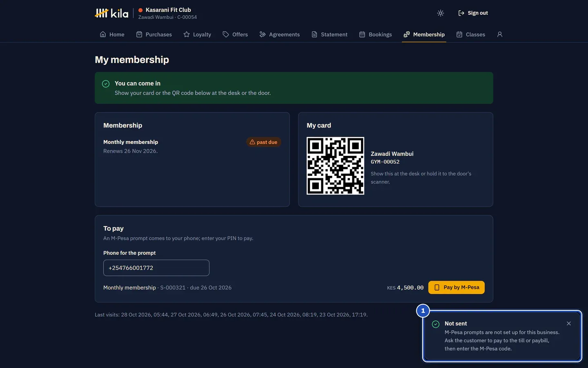Toggle the light/dark theme sun icon

pyautogui.click(x=440, y=13)
